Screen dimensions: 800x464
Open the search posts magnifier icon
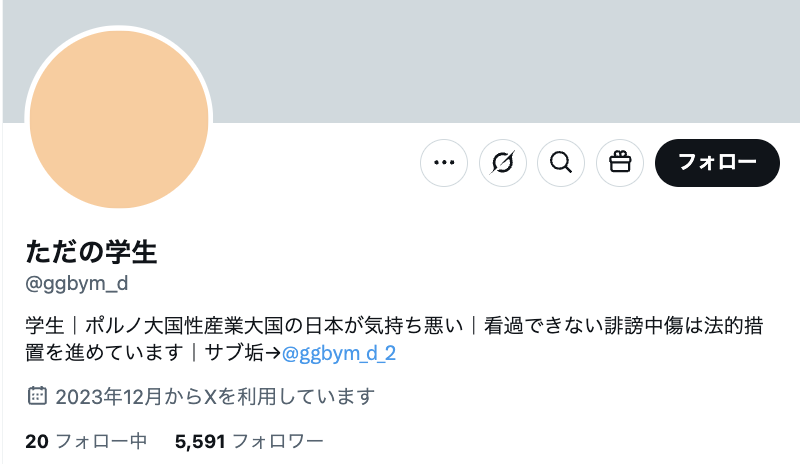pyautogui.click(x=561, y=163)
